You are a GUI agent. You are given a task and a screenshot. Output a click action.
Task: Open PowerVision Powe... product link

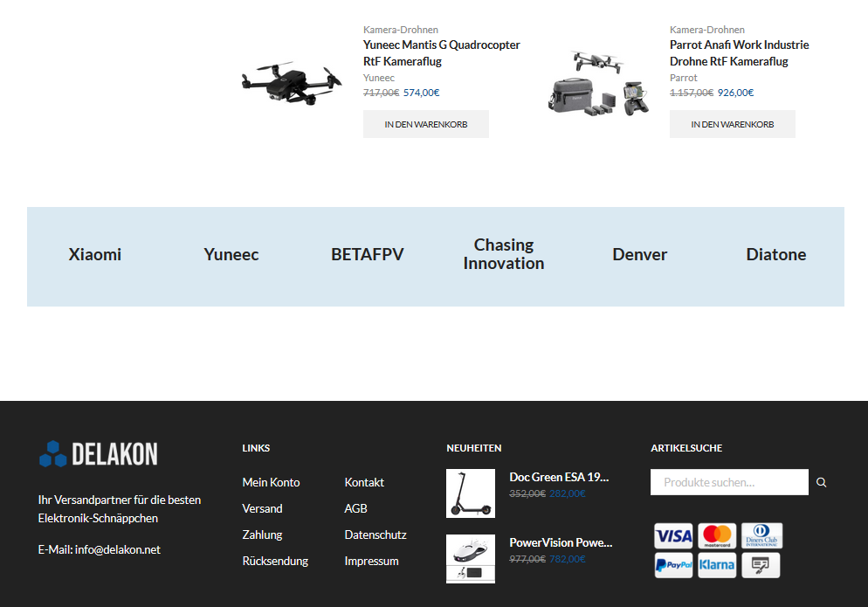point(561,542)
